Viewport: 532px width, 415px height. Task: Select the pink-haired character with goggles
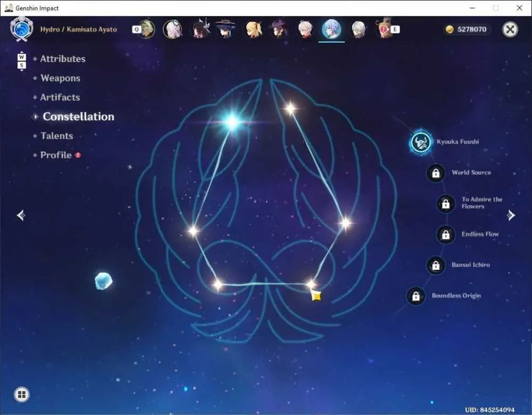[x=172, y=29]
